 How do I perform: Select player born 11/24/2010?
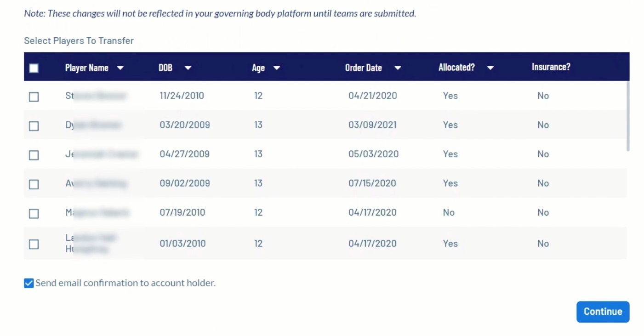34,97
